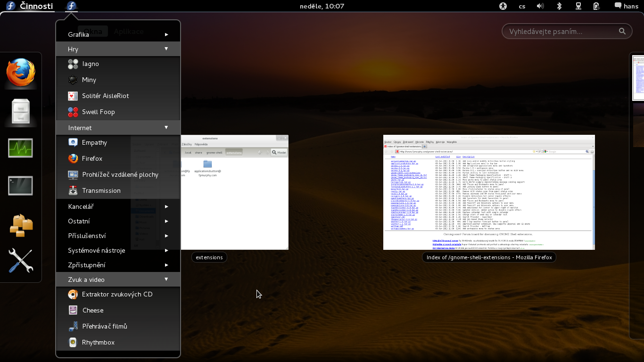The width and height of the screenshot is (644, 362).
Task: Open the clock neděle, 10:07
Action: (322, 6)
